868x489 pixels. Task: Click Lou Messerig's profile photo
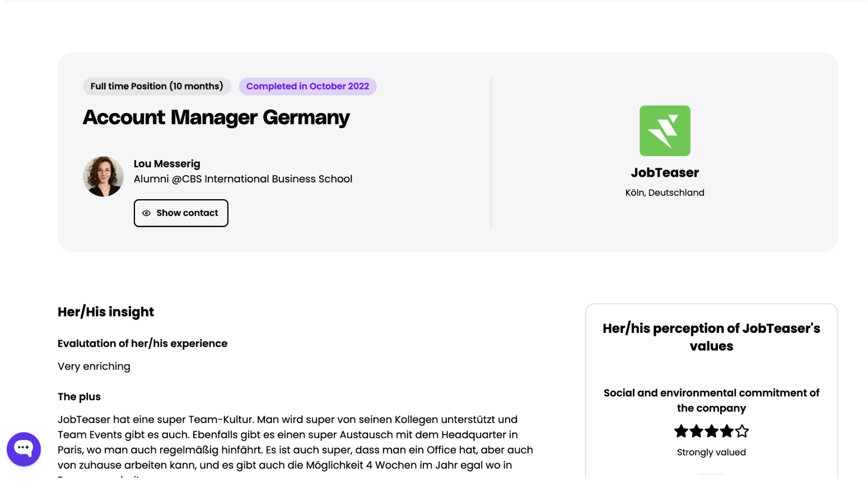(103, 176)
